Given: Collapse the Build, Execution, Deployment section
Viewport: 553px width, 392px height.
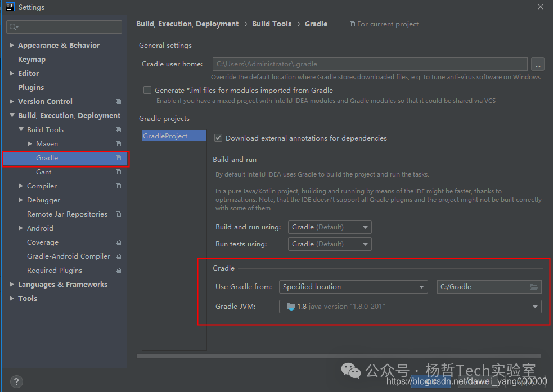Looking at the screenshot, I should (x=12, y=115).
